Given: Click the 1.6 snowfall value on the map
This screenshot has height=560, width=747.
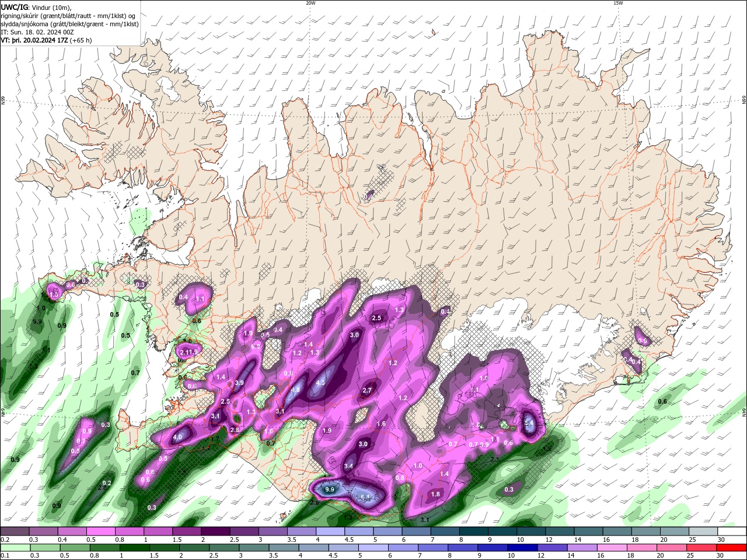Looking at the screenshot, I should coord(381,424).
